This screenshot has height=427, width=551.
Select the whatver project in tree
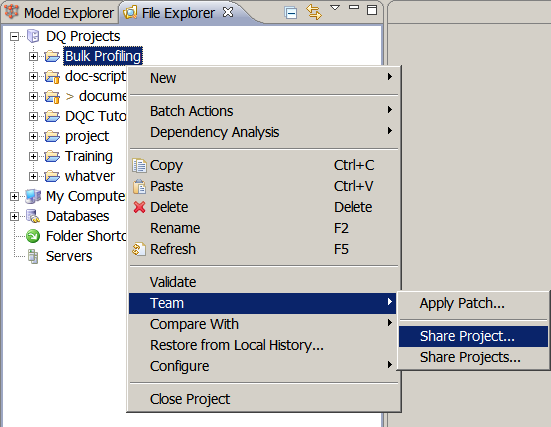[90, 176]
